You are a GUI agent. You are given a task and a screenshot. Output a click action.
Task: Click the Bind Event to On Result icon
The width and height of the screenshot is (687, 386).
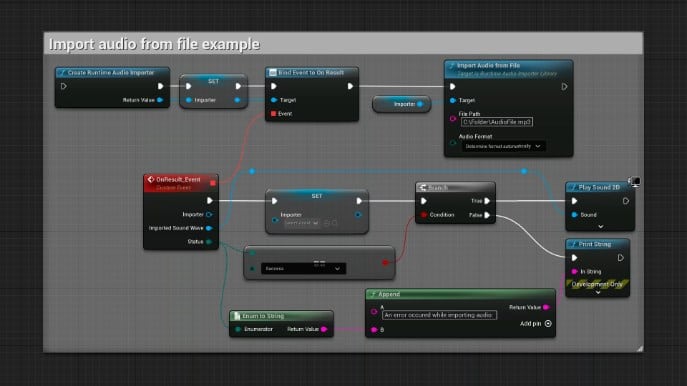[x=273, y=72]
